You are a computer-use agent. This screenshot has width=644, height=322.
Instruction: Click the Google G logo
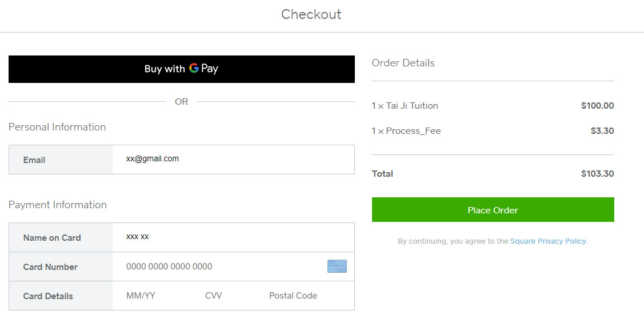click(194, 68)
